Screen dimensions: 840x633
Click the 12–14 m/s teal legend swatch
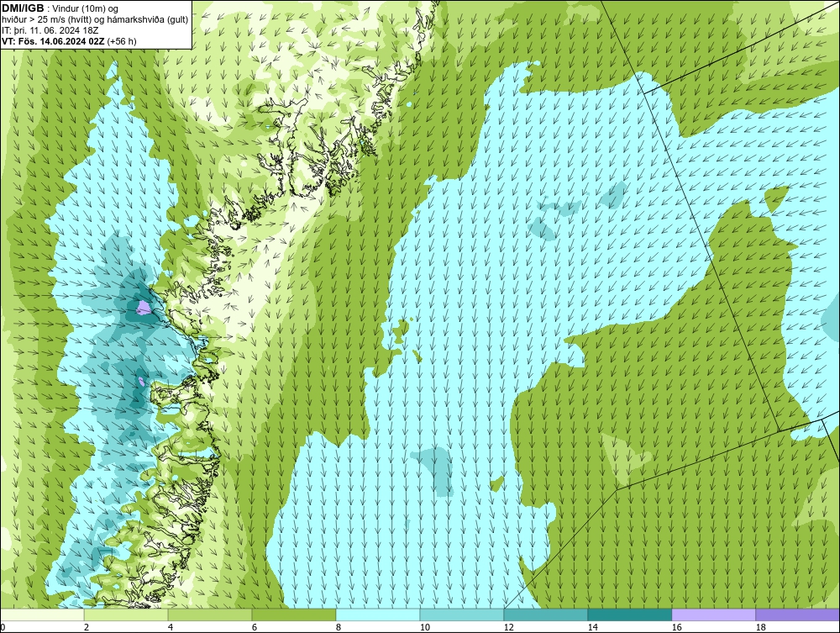(546, 615)
